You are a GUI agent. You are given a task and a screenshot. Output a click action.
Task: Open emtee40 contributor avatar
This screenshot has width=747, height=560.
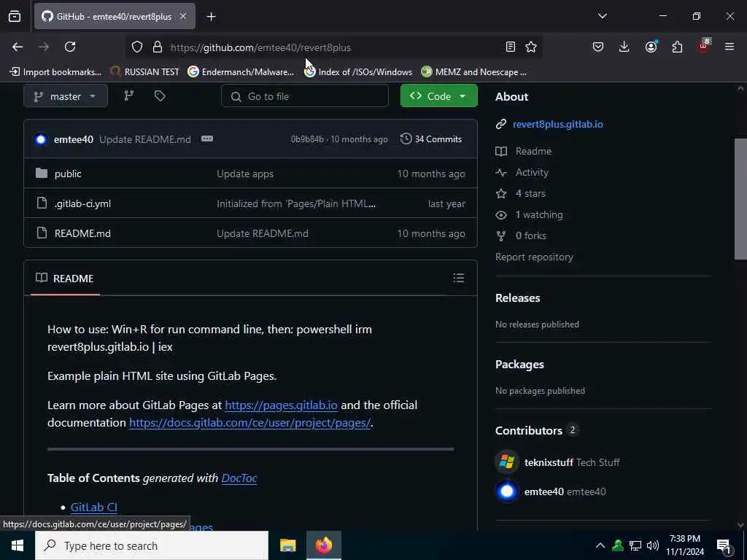tap(507, 491)
